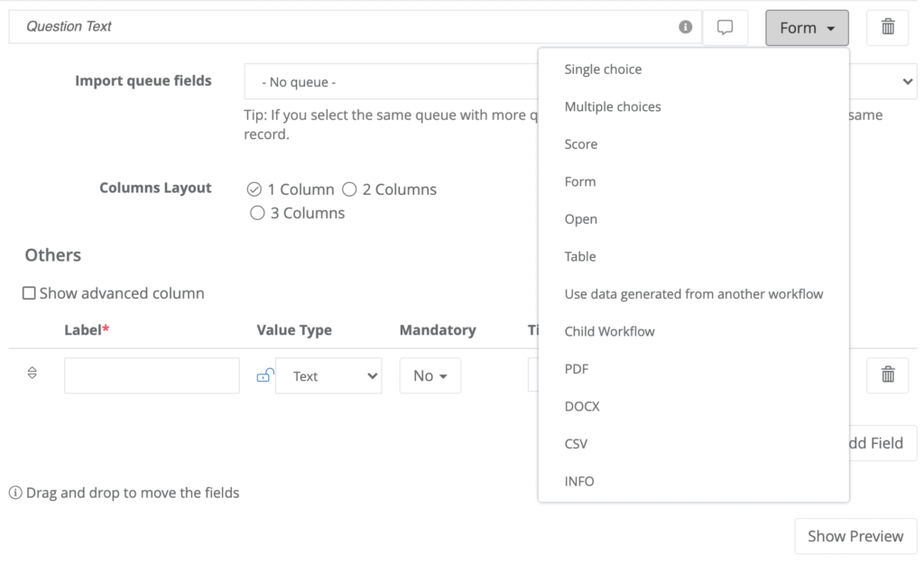Check the Show advanced column checkbox
The image size is (924, 563).
click(x=29, y=293)
